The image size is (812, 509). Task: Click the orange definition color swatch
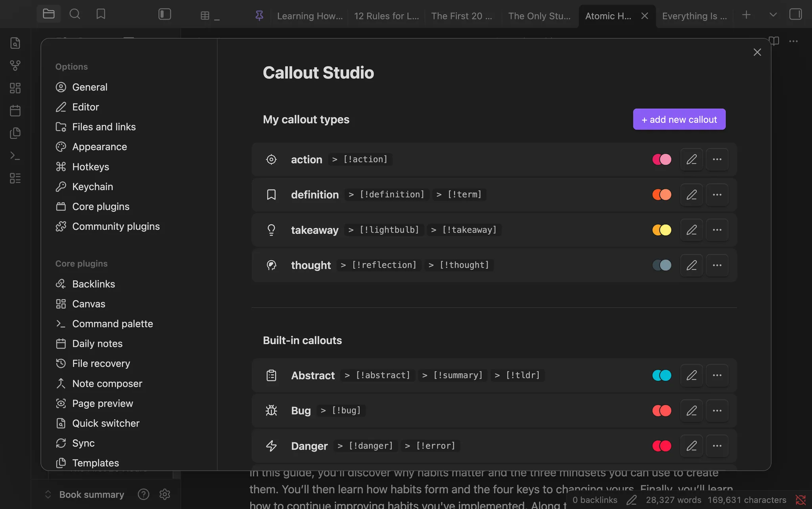662,194
